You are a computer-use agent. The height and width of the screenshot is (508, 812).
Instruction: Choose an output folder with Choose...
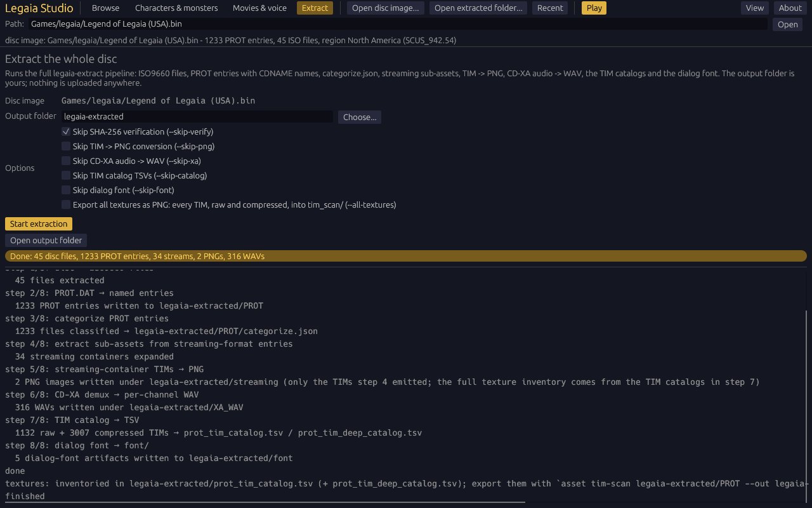coord(360,117)
